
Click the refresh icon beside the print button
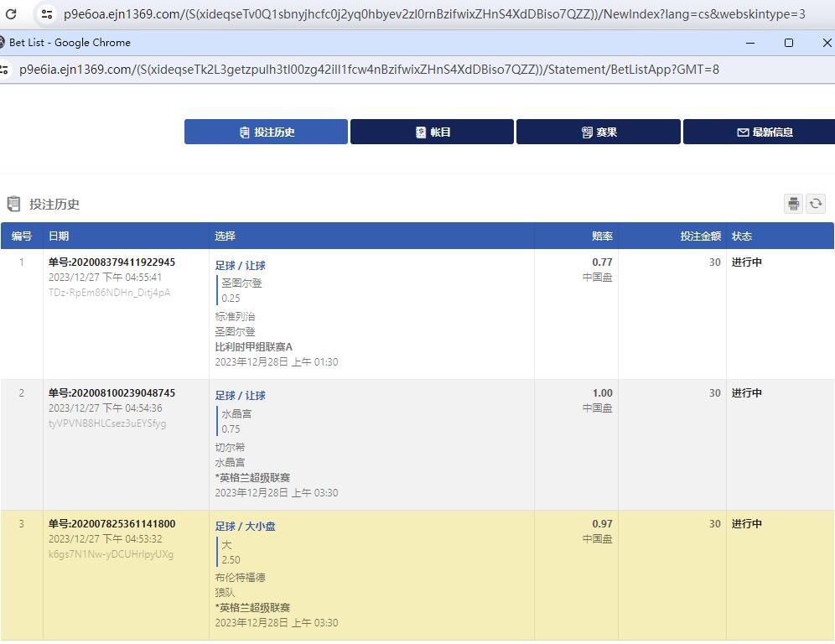click(x=816, y=204)
